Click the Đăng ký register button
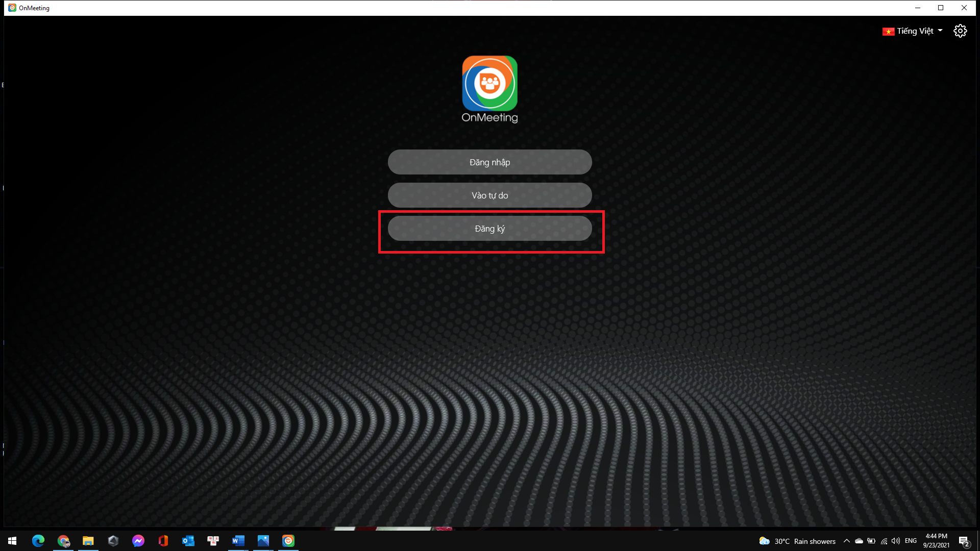980x551 pixels. [x=489, y=229]
